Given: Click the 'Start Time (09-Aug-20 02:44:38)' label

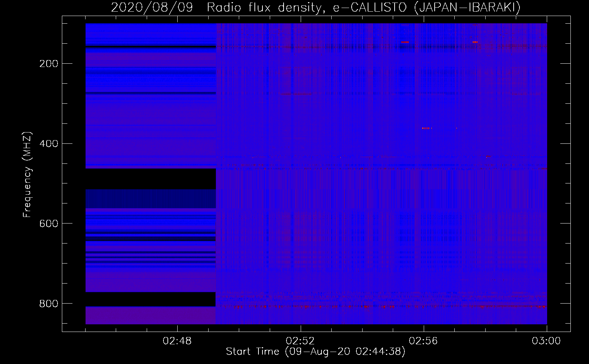Looking at the screenshot, I should pos(316,352).
